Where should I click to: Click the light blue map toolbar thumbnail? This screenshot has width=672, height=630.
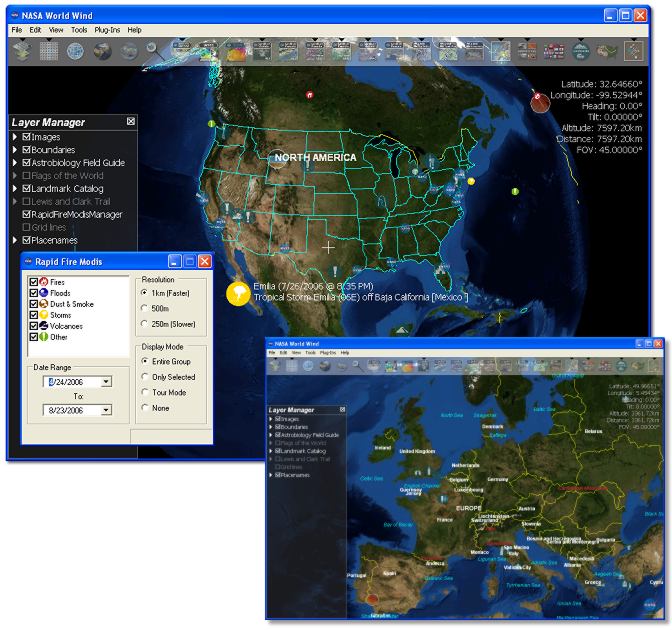click(501, 51)
